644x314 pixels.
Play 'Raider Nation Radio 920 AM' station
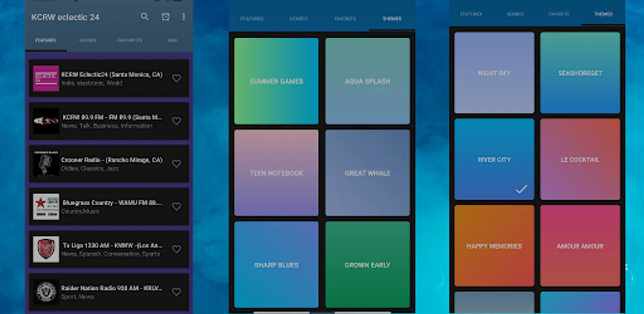click(112, 288)
